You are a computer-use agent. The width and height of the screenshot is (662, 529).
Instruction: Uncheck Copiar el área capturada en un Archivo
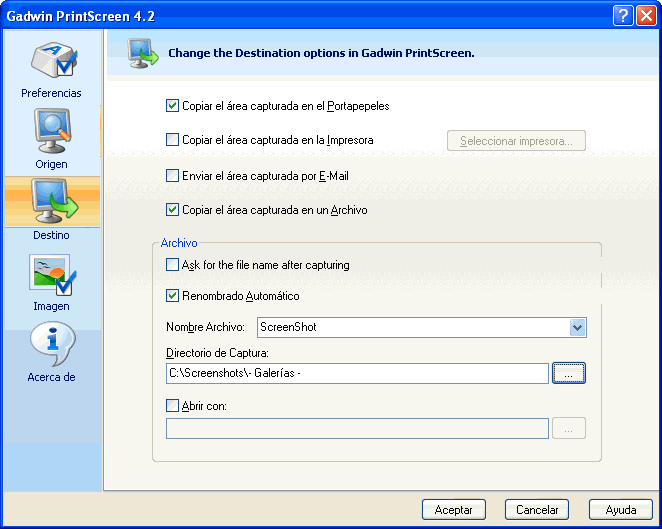point(173,210)
